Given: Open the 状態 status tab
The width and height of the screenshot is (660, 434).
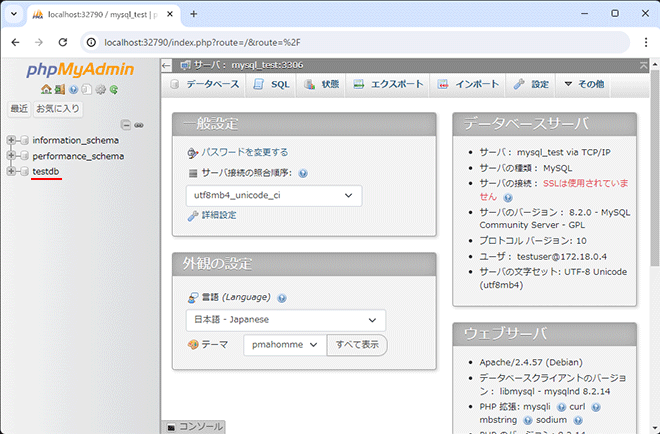Looking at the screenshot, I should [x=322, y=84].
